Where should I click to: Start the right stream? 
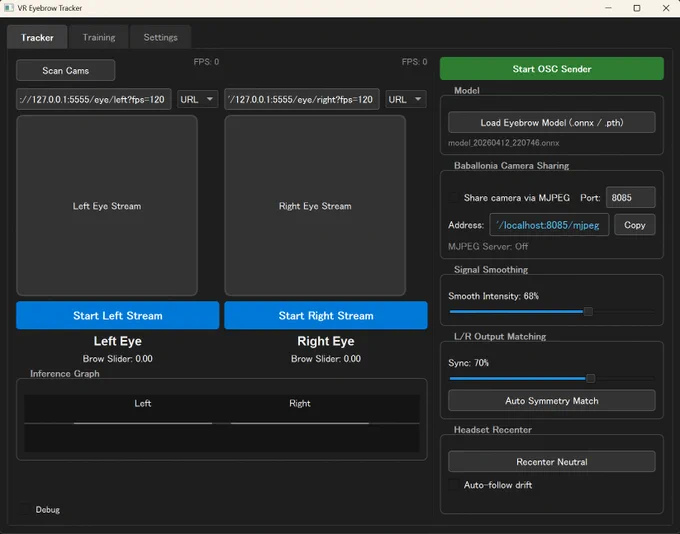326,315
